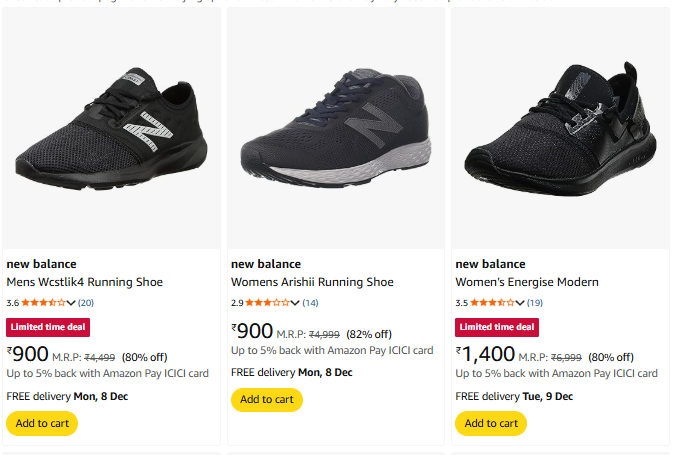674x455 pixels.
Task: Expand rating dropdown arrow for Women's Energise
Action: [519, 302]
